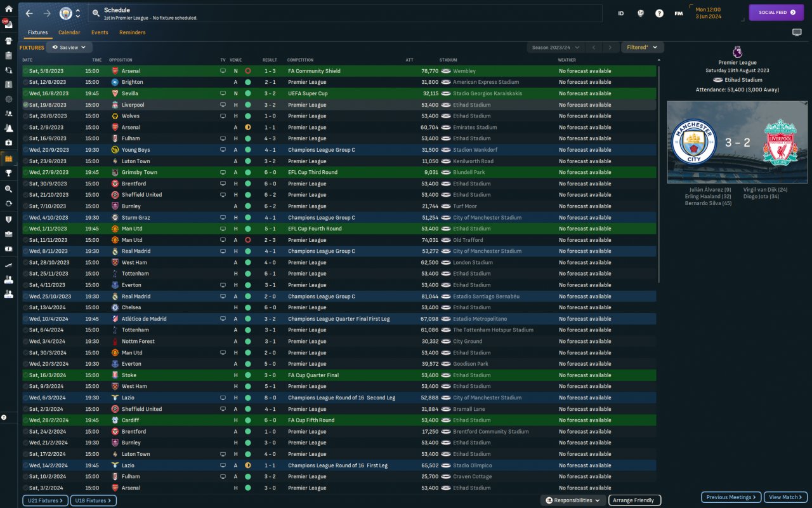812x508 pixels.
Task: Click the fixtures list vertical scrollbar
Action: coord(658,173)
